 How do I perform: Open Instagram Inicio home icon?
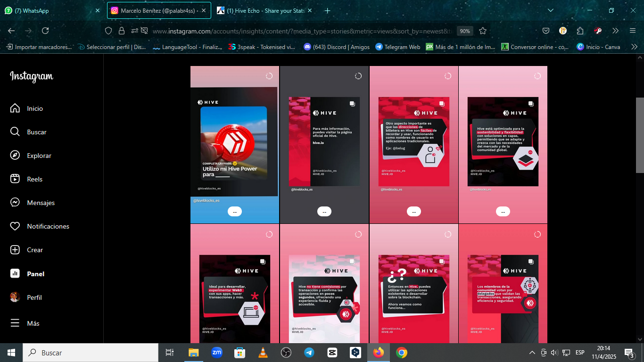point(15,108)
